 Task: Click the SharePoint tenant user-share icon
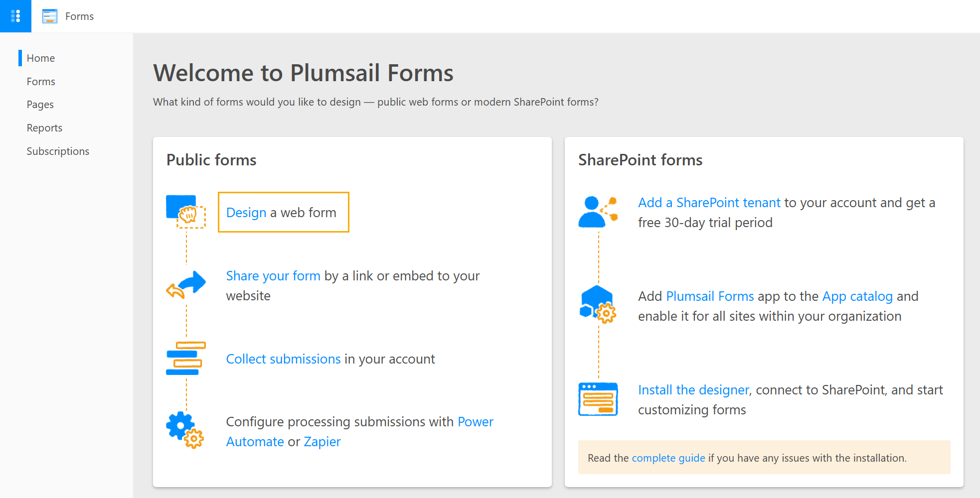598,212
